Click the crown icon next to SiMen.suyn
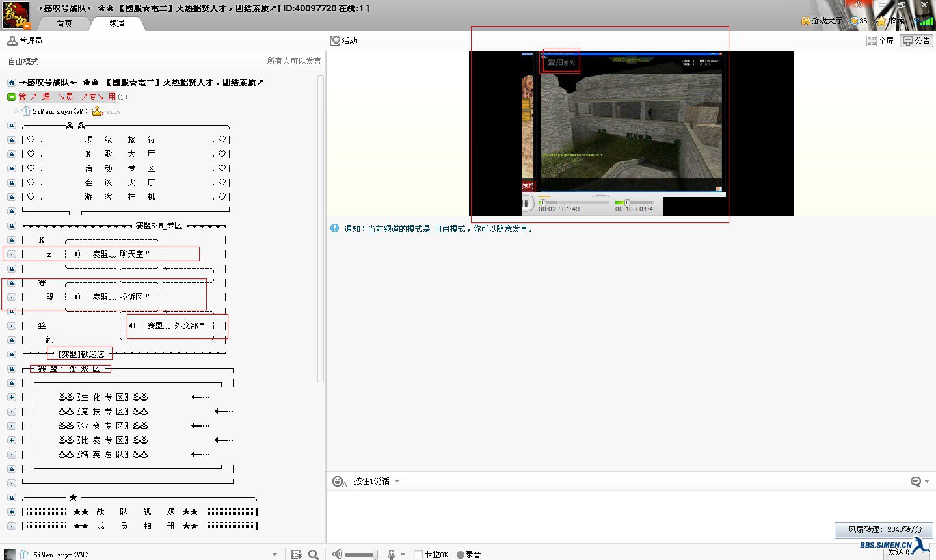Viewport: 936px width, 560px height. click(98, 111)
